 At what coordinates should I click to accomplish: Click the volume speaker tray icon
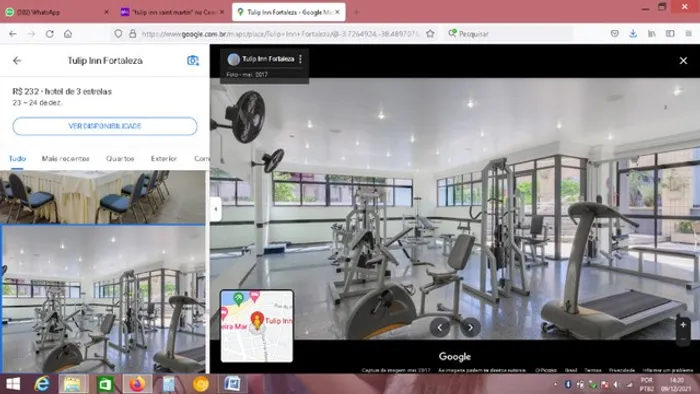pyautogui.click(x=617, y=384)
